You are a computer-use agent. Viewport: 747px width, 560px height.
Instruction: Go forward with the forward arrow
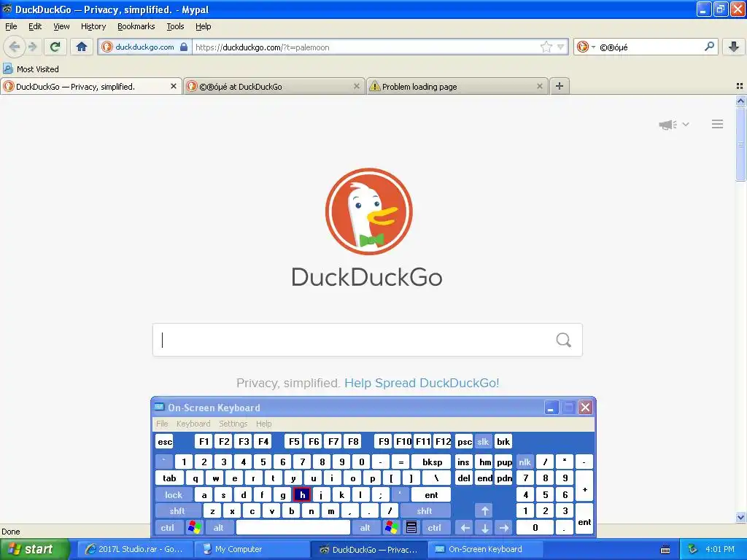pos(32,47)
